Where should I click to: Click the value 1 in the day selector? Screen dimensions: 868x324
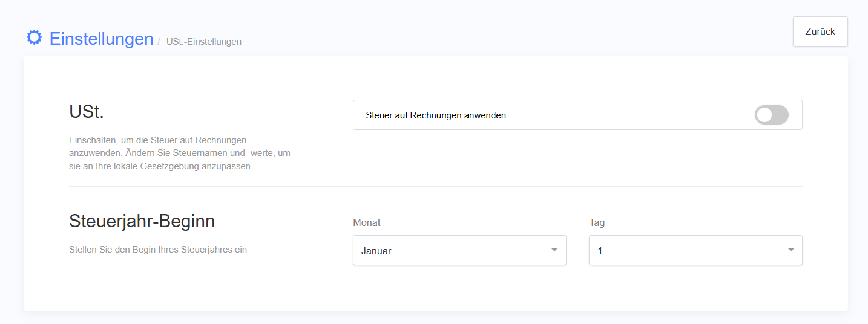click(x=600, y=251)
